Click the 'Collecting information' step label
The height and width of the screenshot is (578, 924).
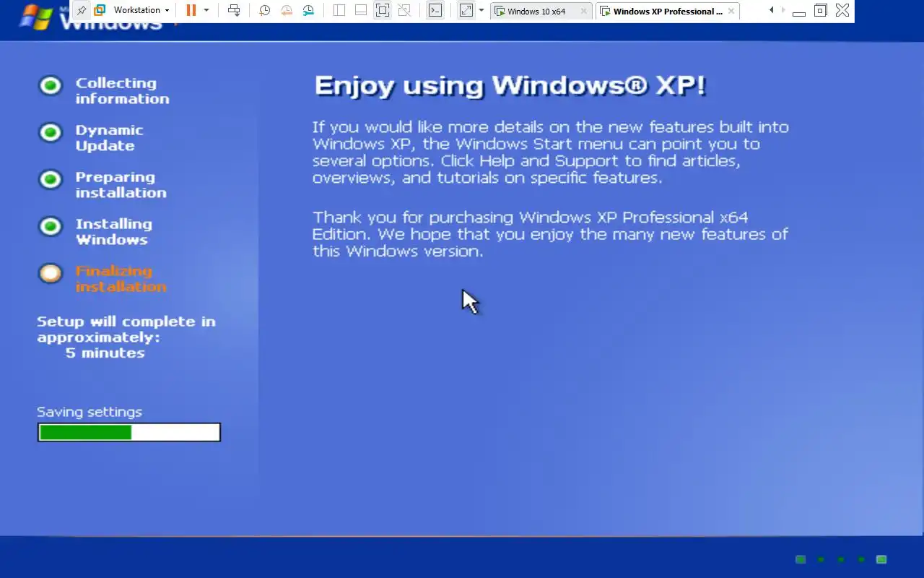point(123,91)
